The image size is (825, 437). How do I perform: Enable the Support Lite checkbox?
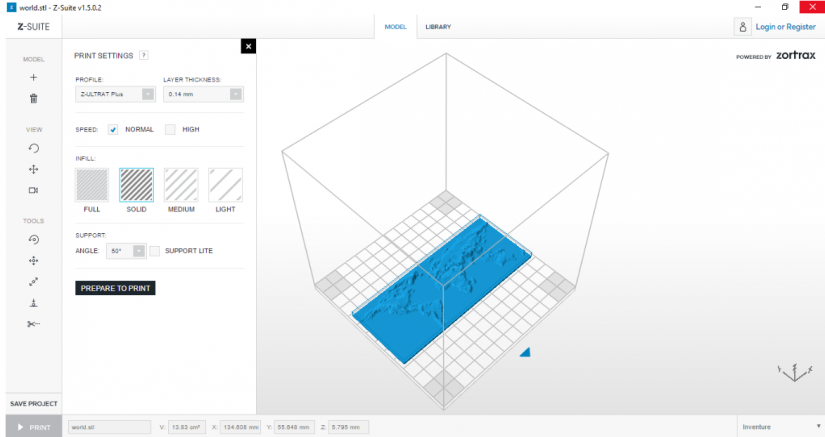(x=155, y=251)
